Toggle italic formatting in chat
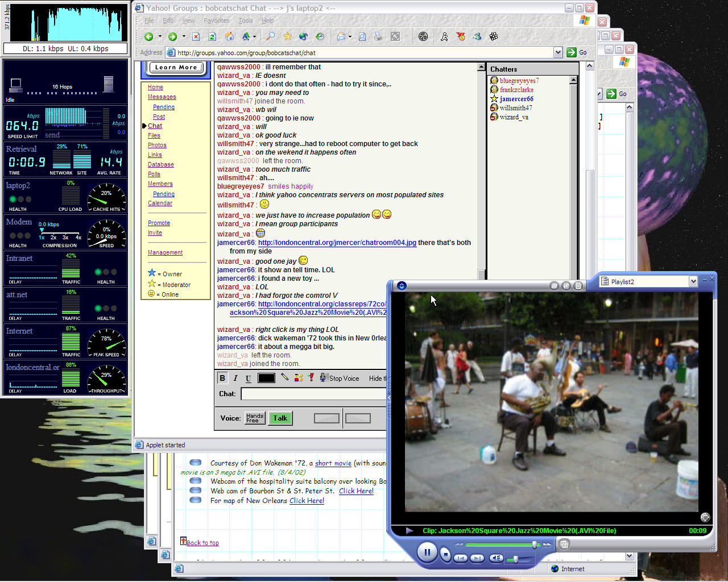728x582 pixels. click(x=235, y=378)
